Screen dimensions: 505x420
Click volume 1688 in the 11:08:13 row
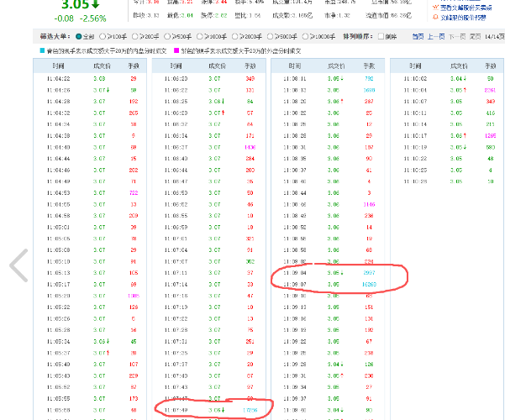pos(369,90)
